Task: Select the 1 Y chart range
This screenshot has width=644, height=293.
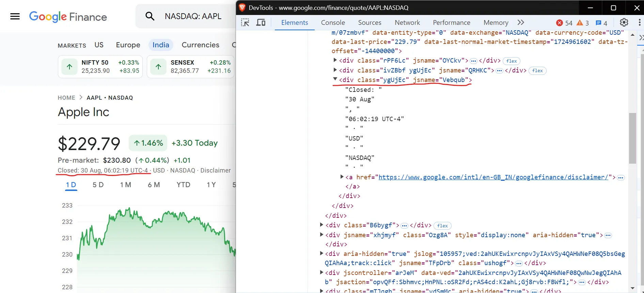Action: pos(211,185)
